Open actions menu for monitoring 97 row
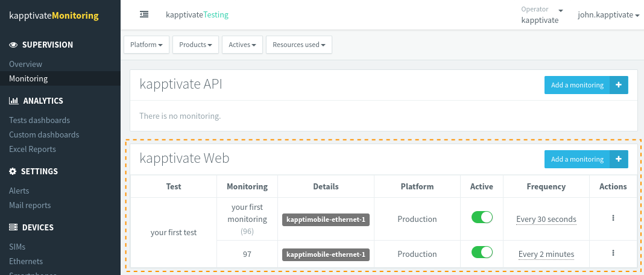This screenshot has width=644, height=275. click(x=613, y=254)
